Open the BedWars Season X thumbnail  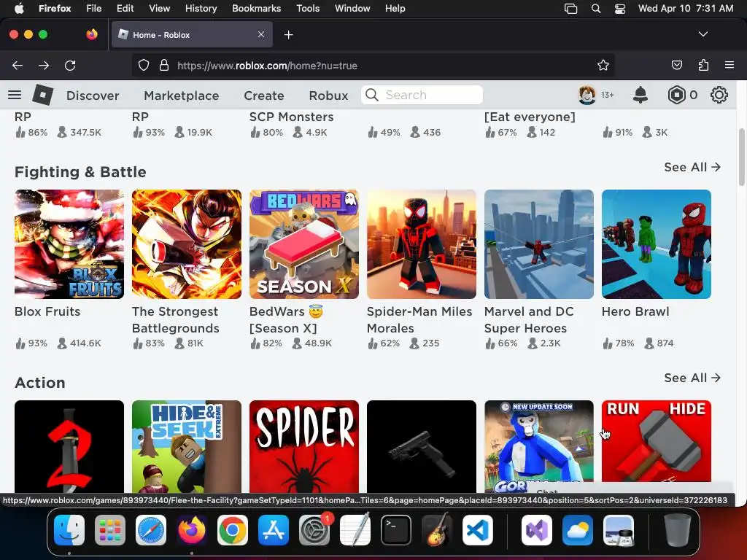pos(304,244)
